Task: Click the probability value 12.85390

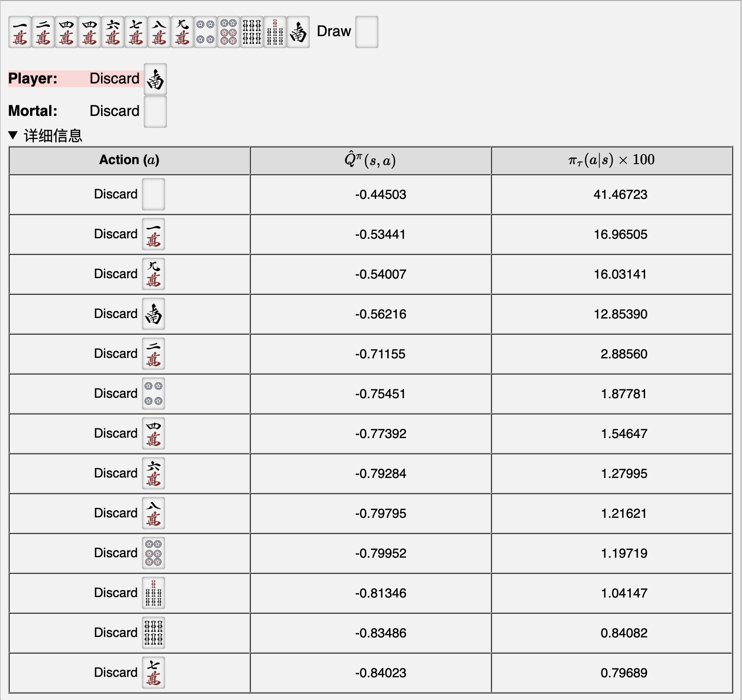Action: click(x=620, y=314)
